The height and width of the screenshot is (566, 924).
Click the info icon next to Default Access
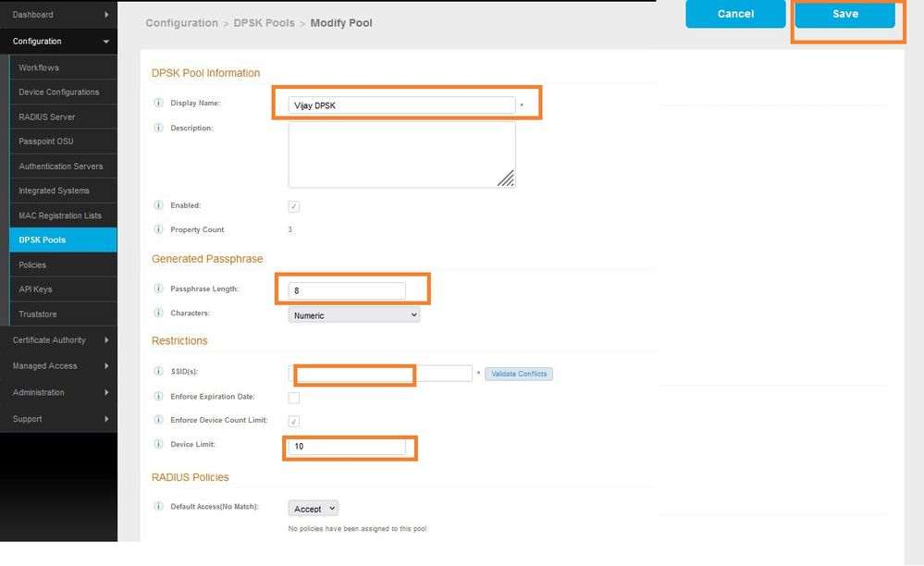pos(158,508)
